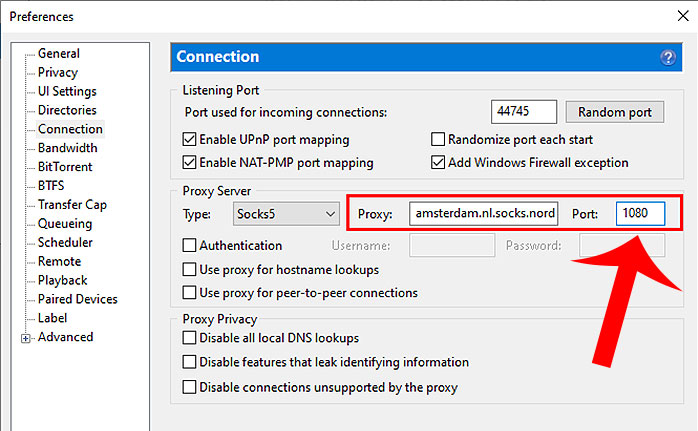Enable Disable all local DNS lookups
The width and height of the screenshot is (698, 431).
click(190, 338)
